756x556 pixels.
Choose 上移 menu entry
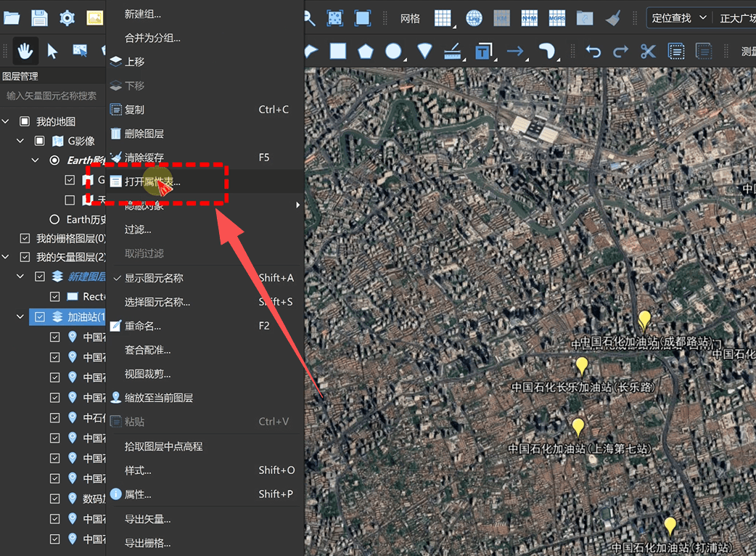(x=205, y=62)
